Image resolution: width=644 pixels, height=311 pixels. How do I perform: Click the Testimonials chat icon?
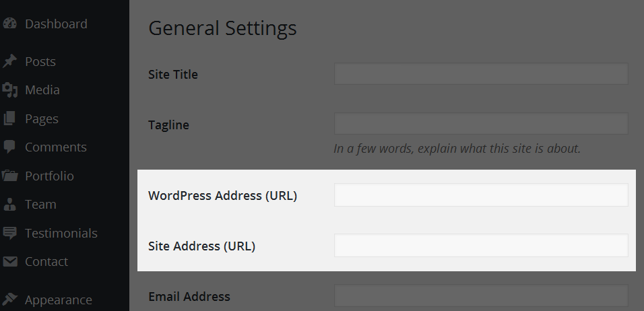point(9,233)
